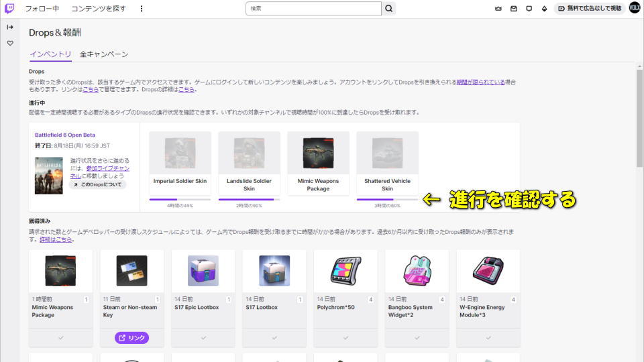
Task: Select the Imperial Soldier Skin image
Action: click(x=180, y=153)
